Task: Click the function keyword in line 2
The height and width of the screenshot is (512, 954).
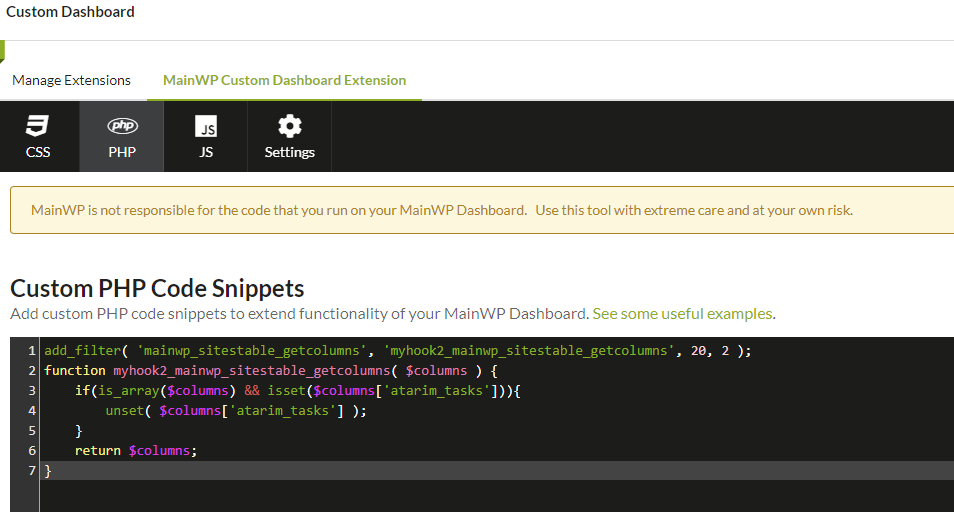Action: coord(75,371)
